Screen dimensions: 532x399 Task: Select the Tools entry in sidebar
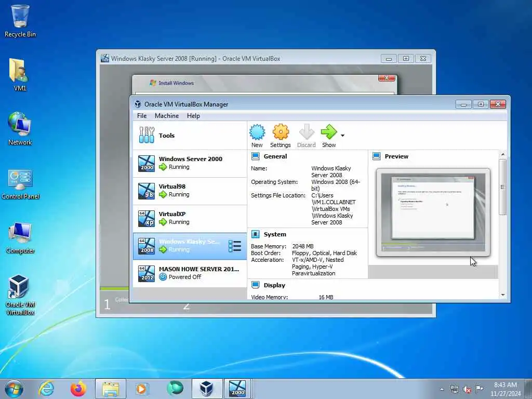[190, 136]
